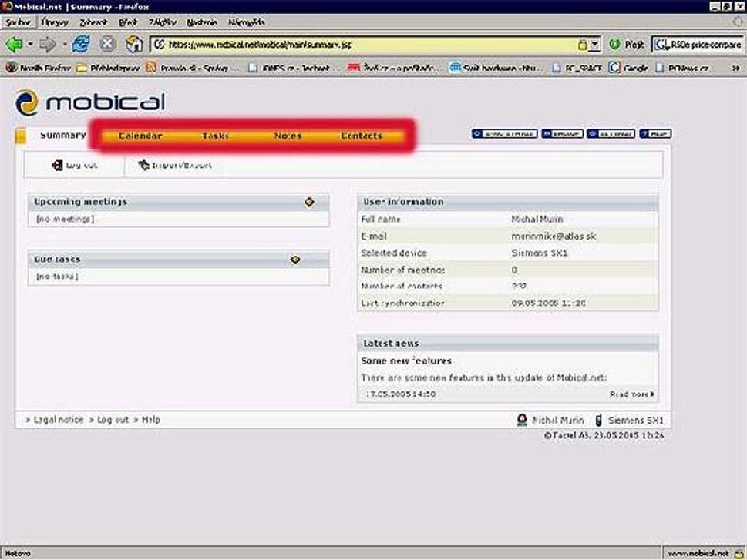Show more bookmarks with the overflow chevron
The image size is (747, 560).
click(736, 68)
